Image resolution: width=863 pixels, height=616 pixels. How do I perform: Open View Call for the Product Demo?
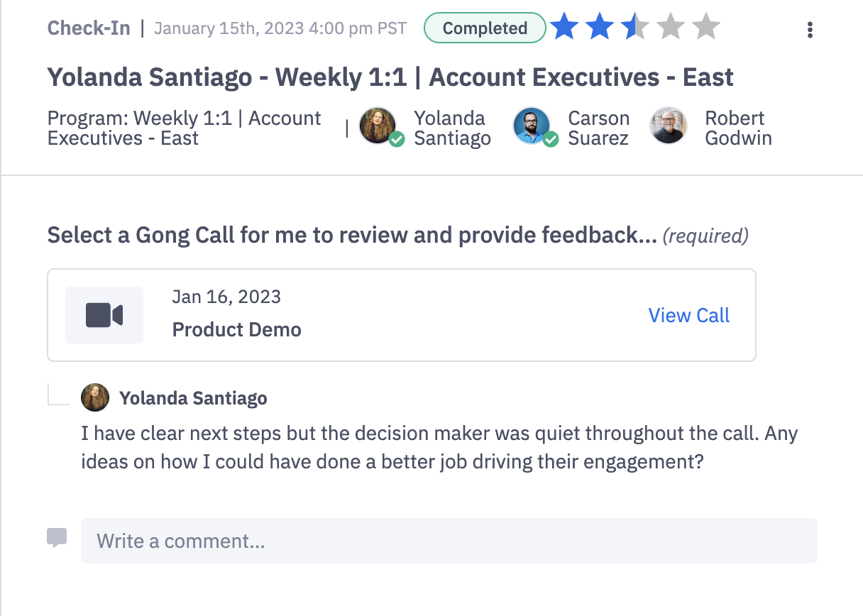[x=688, y=315]
